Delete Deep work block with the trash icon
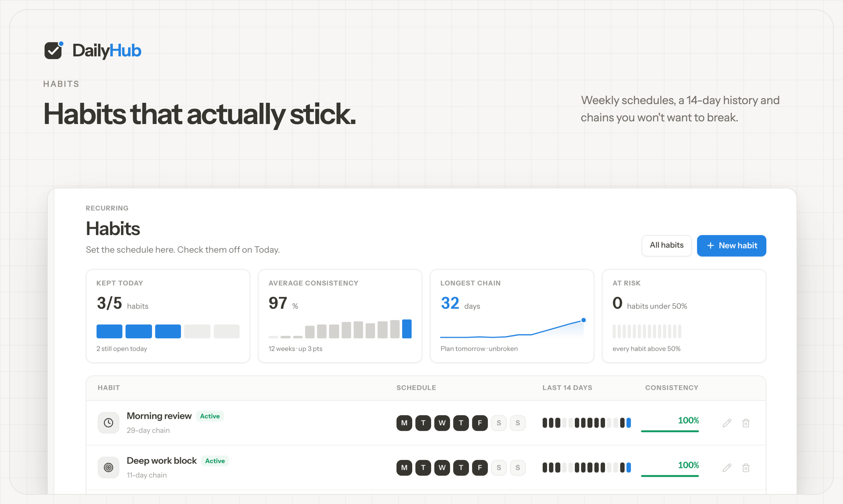The image size is (843, 504). (746, 468)
